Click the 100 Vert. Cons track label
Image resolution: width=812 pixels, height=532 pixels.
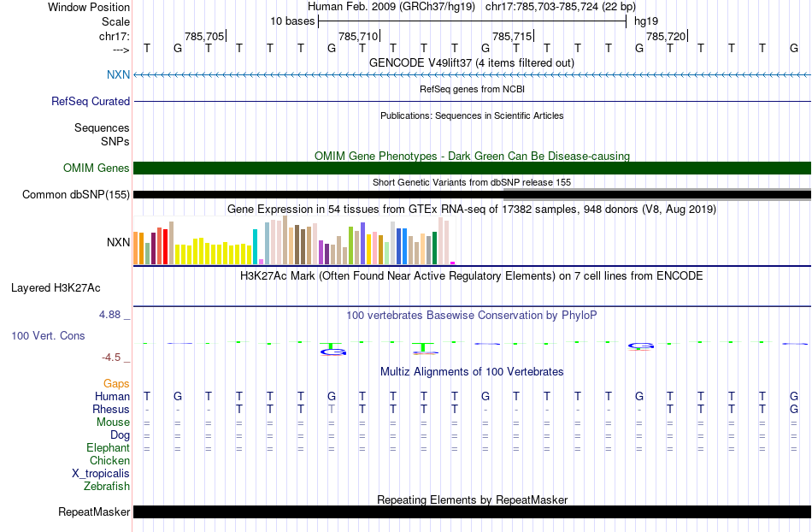pyautogui.click(x=48, y=335)
